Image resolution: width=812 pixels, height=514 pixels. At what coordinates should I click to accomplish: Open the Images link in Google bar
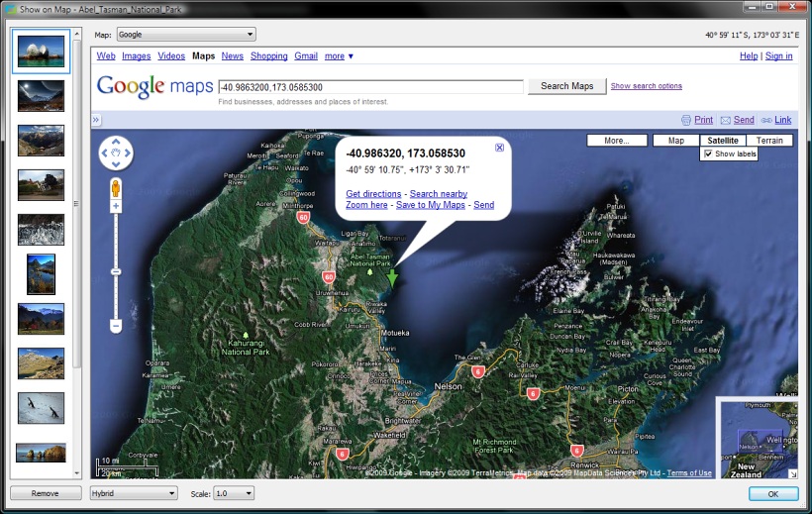(137, 56)
